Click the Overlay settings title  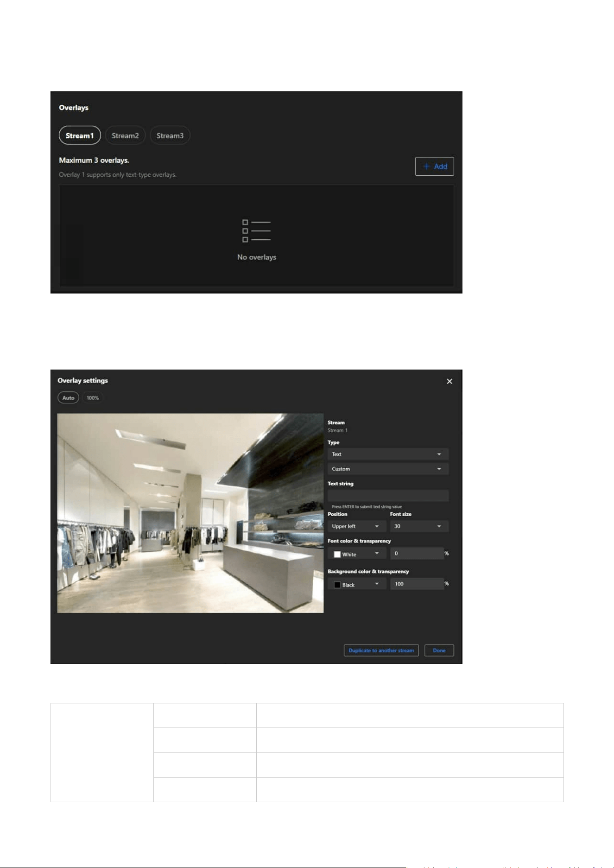(82, 380)
